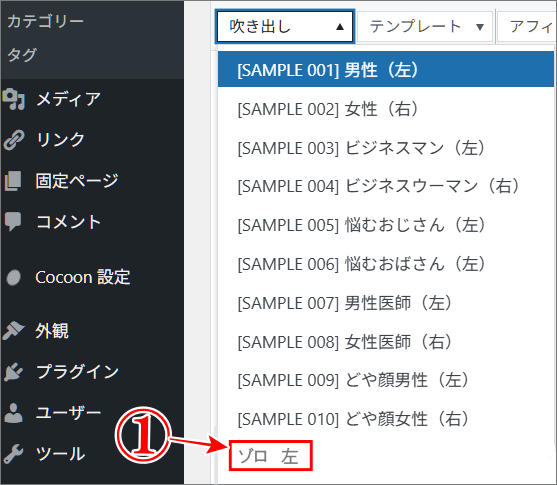Image resolution: width=557 pixels, height=485 pixels.
Task: Select [SAMPLE 010] どや顔女性（右） option
Action: click(386, 419)
